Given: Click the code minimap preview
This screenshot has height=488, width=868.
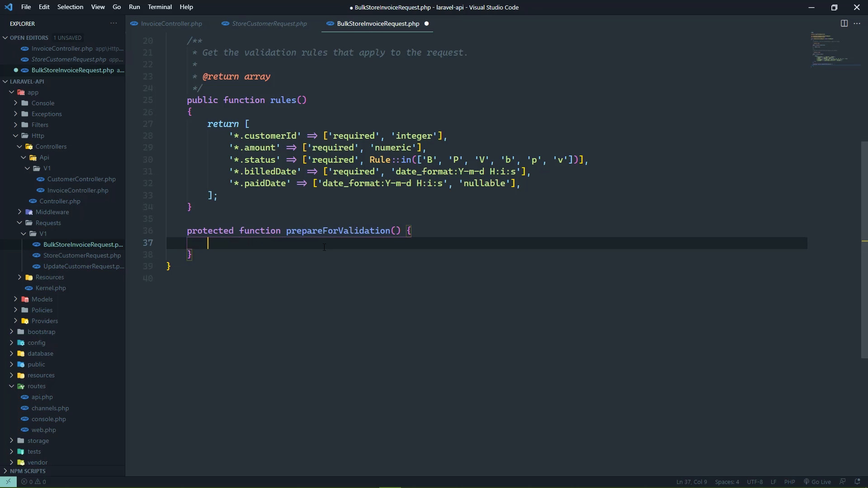Looking at the screenshot, I should click(835, 50).
